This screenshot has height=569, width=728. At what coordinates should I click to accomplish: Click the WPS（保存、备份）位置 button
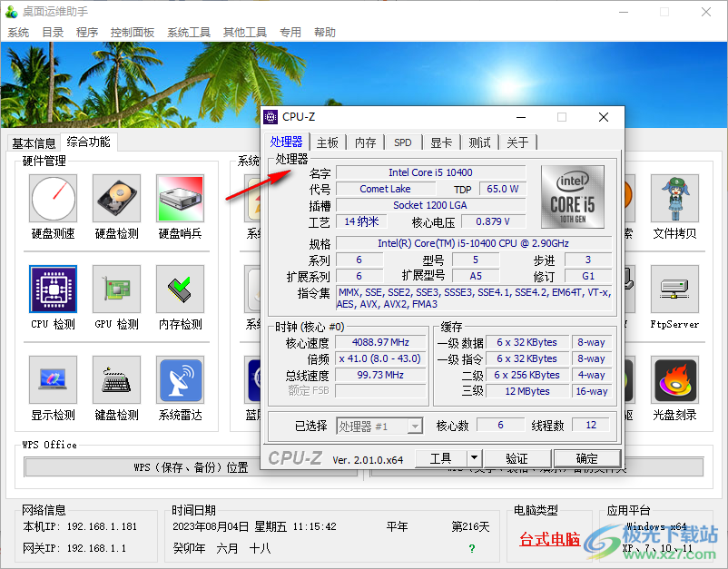pos(192,466)
